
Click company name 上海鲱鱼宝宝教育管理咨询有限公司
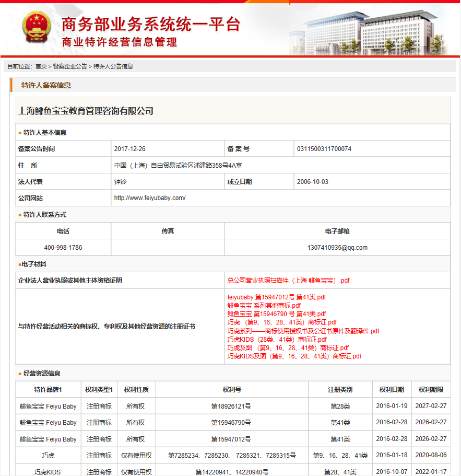86,111
